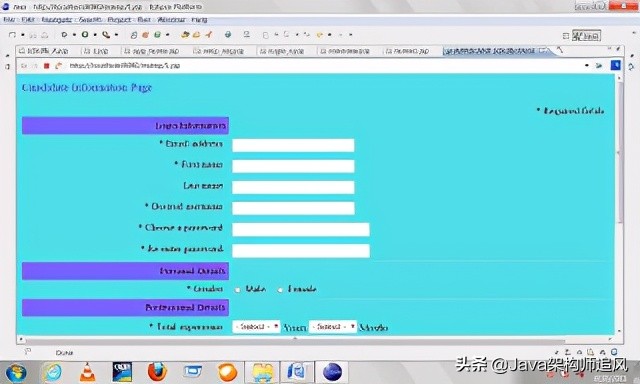Viewport: 640px width, 384px height.
Task: Click the debug icon in Eclipse toolbar
Action: 64,35
